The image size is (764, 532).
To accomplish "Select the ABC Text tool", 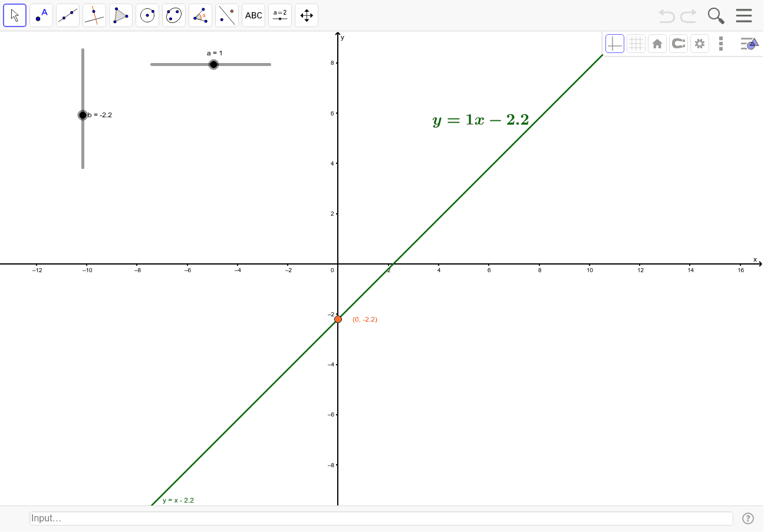I will [253, 15].
